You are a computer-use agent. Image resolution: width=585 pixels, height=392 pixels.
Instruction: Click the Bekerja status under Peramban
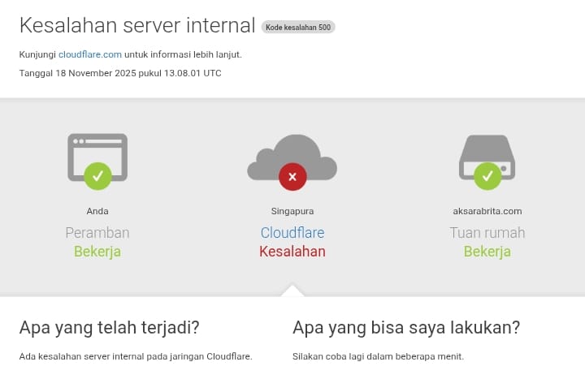[x=97, y=252]
